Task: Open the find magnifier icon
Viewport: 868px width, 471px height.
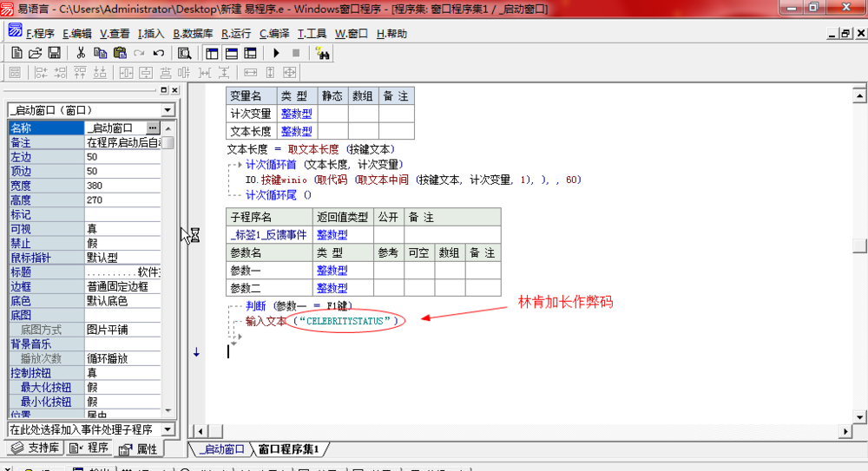Action: coord(184,53)
